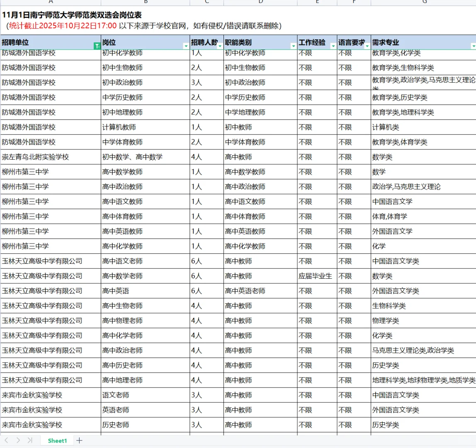Go to the previous sheet using left arrow

tap(6, 440)
